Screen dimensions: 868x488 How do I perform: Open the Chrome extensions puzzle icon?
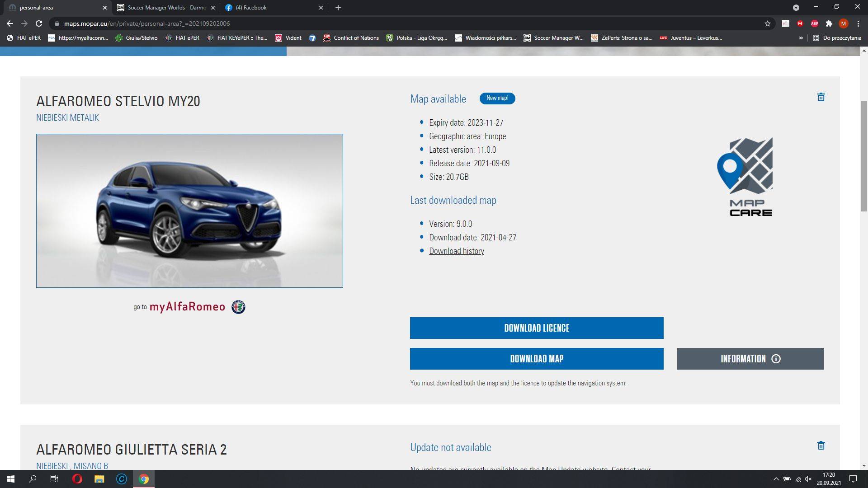(829, 23)
